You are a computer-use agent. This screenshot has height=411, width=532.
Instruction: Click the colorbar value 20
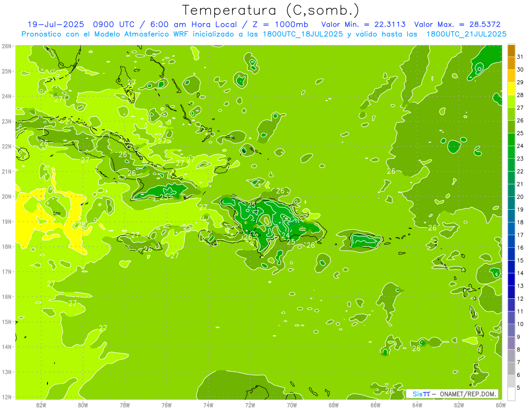pos(520,197)
